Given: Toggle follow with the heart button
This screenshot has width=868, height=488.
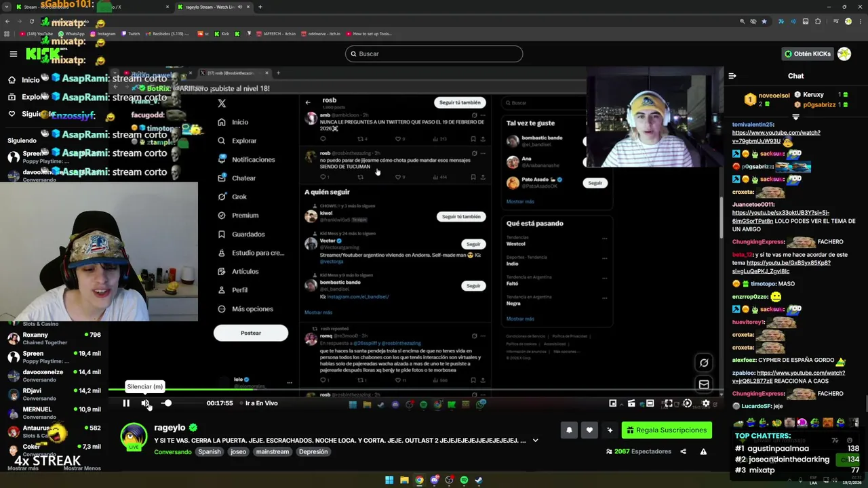Looking at the screenshot, I should (589, 430).
